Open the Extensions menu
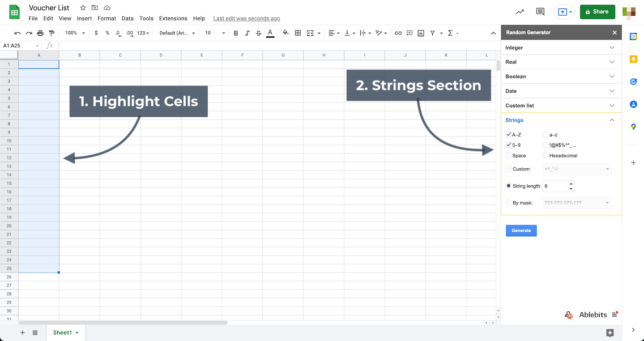644x341 pixels. pyautogui.click(x=173, y=18)
